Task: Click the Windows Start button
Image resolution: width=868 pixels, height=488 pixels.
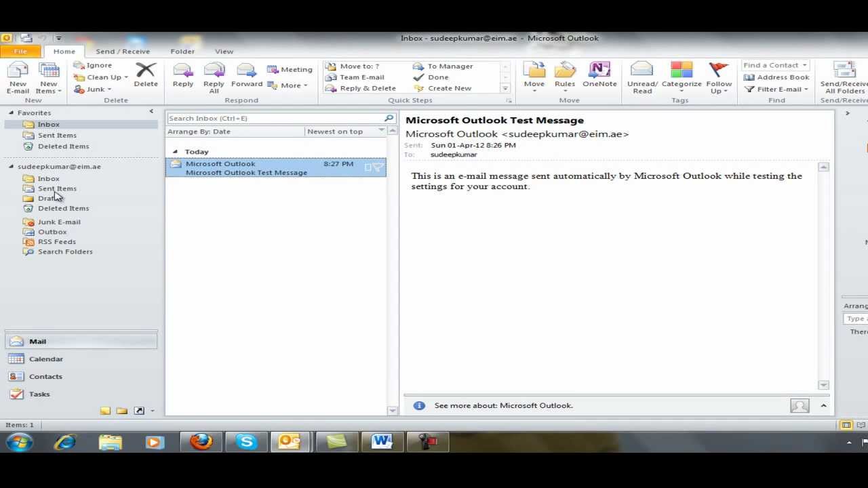Action: (19, 443)
